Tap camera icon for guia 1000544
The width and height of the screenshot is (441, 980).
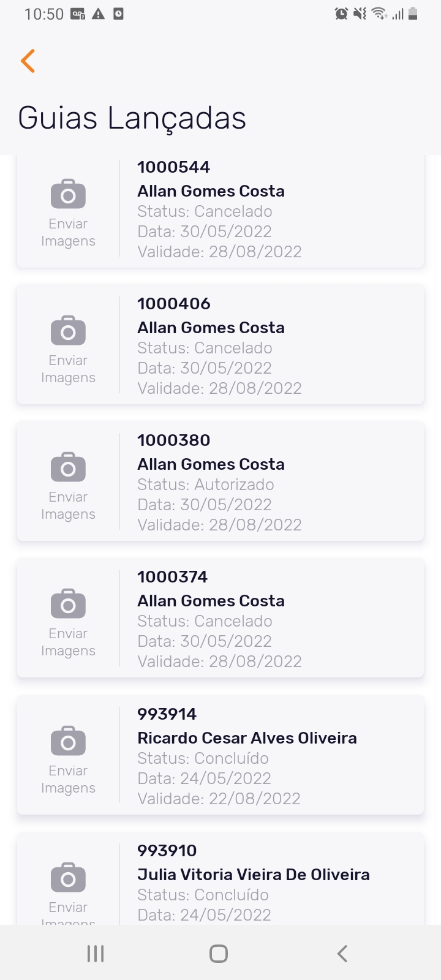pos(68,194)
